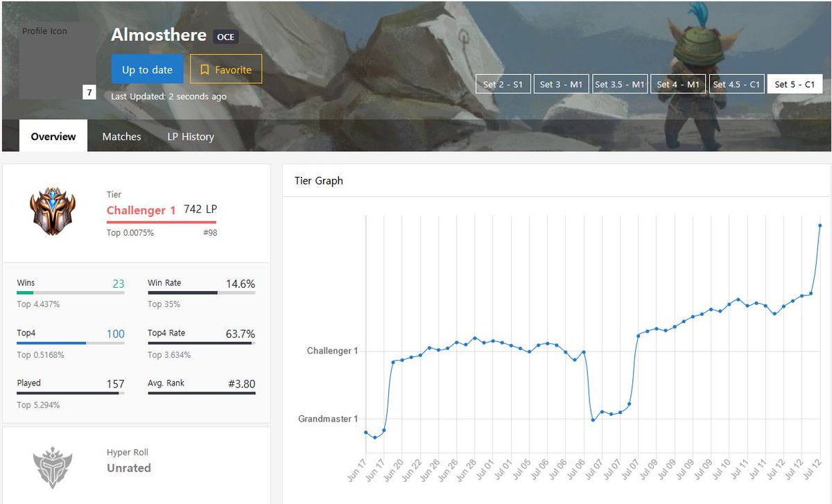Click the level 7 badge on the profile icon
This screenshot has width=832, height=504.
(89, 92)
